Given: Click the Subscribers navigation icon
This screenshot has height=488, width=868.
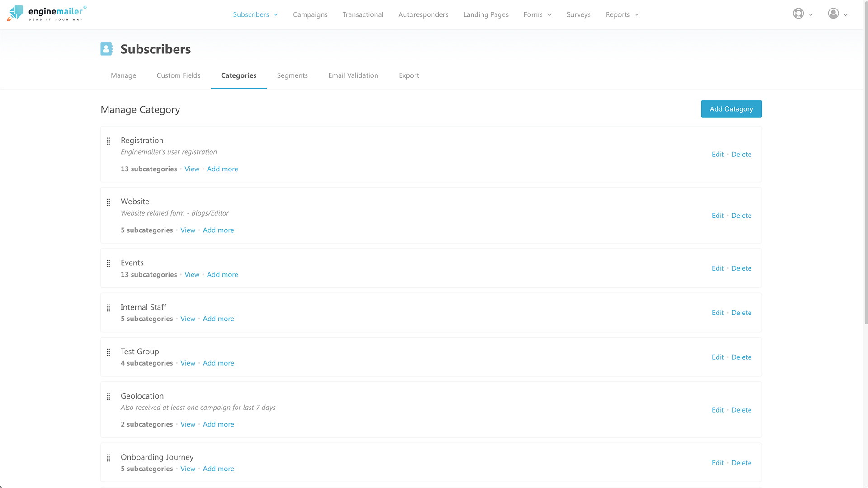Looking at the screenshot, I should click(107, 48).
